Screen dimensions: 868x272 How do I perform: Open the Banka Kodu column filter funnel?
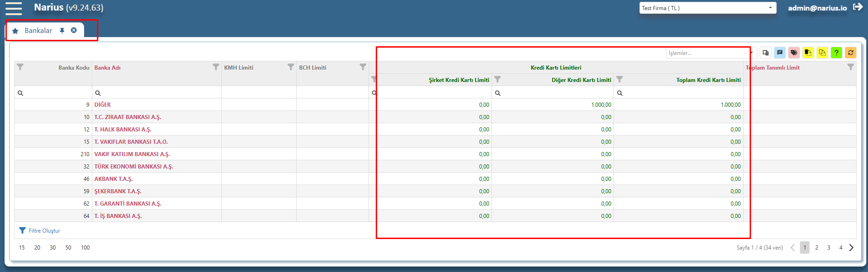point(20,67)
